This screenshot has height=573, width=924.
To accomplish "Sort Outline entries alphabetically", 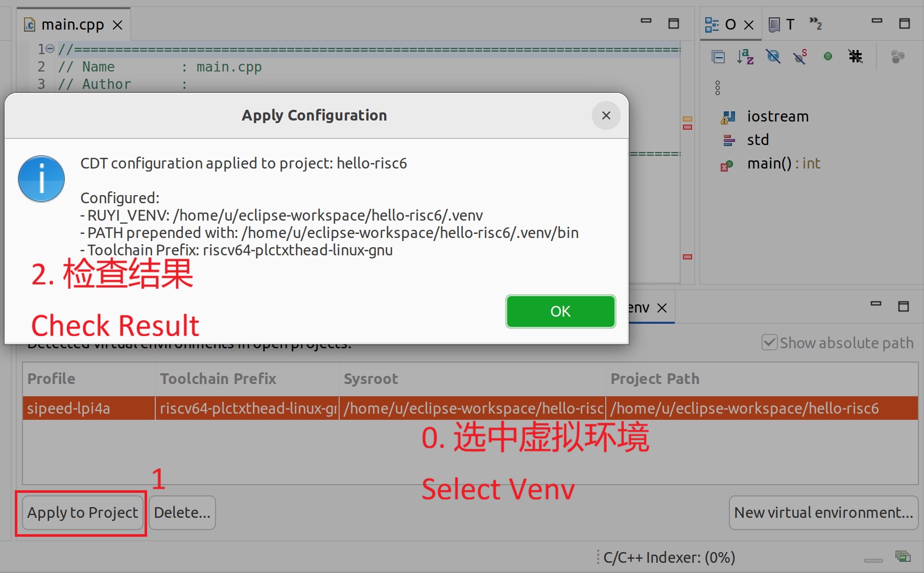I will click(746, 57).
